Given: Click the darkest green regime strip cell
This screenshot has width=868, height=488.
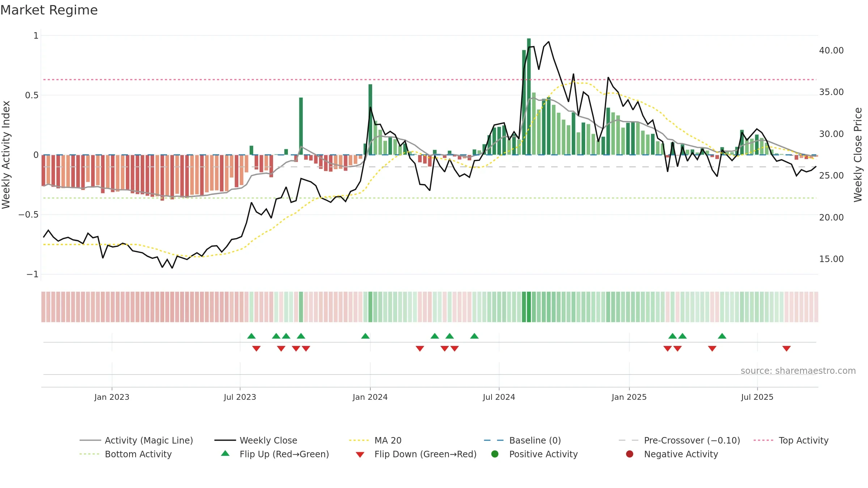Looking at the screenshot, I should point(529,307).
